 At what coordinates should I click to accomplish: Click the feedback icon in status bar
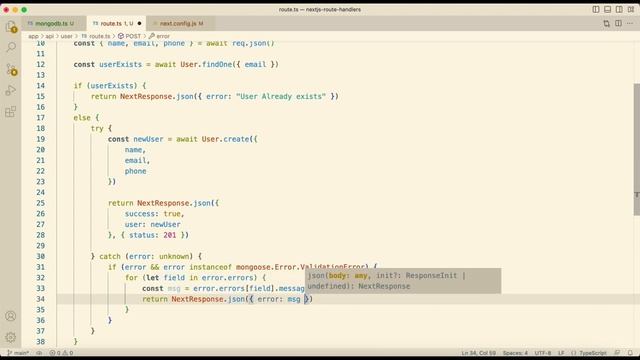(x=617, y=353)
